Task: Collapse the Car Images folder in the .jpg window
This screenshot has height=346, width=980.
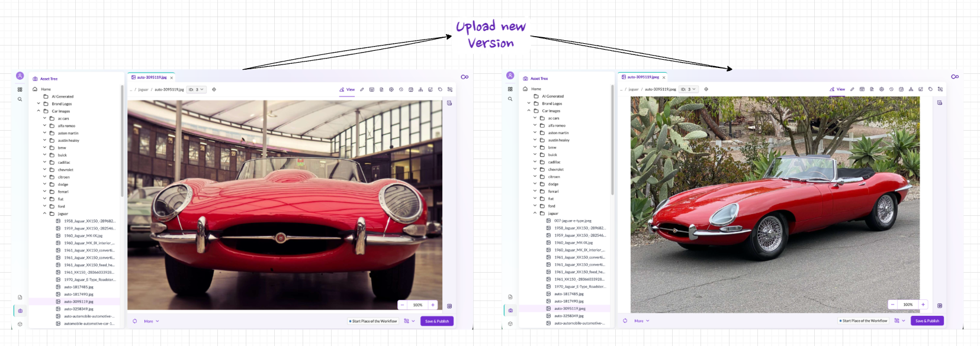Action: (39, 111)
